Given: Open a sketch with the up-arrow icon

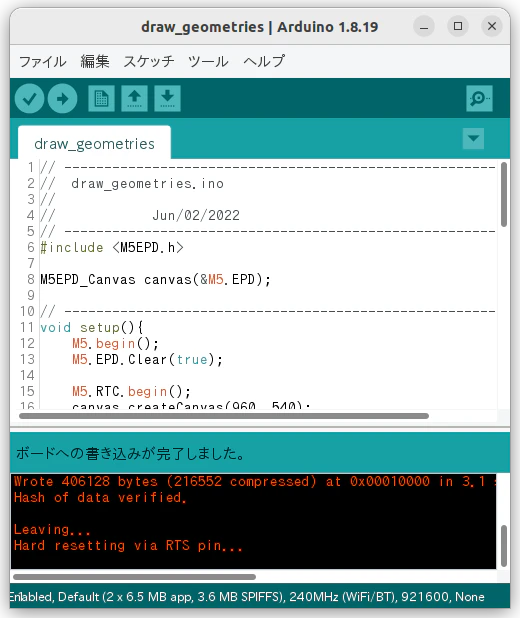Looking at the screenshot, I should (134, 99).
